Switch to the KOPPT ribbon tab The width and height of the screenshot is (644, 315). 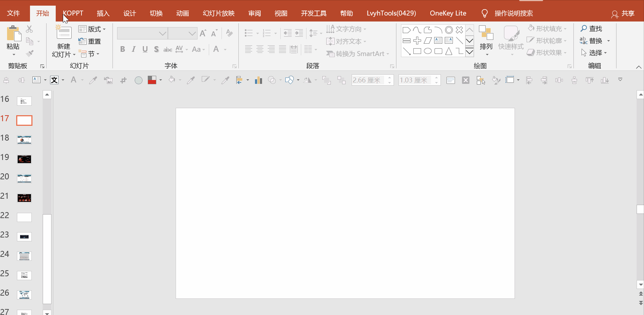point(73,13)
